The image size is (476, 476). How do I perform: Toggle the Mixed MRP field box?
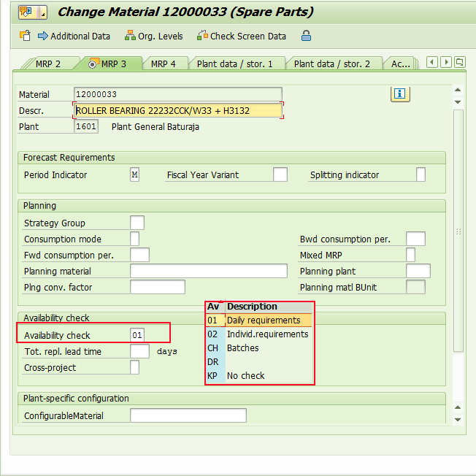click(x=410, y=256)
